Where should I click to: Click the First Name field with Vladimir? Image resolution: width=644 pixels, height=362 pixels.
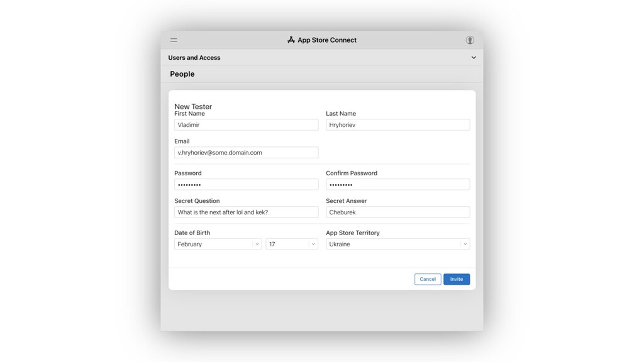247,125
